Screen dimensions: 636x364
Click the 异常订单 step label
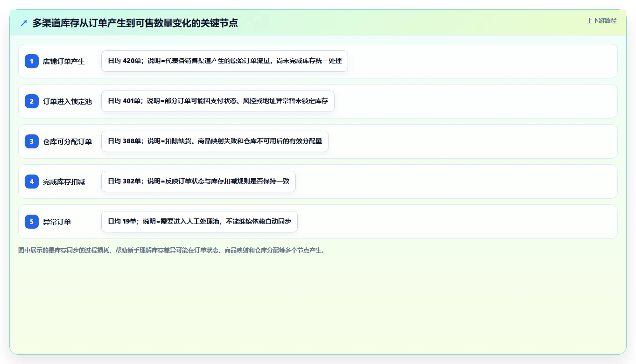tap(57, 222)
